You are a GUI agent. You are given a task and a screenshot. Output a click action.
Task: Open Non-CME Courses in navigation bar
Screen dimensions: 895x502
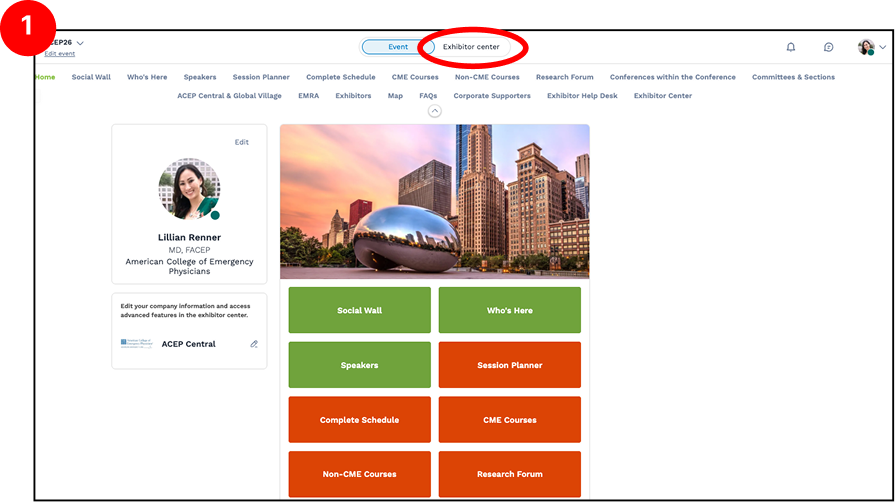click(x=487, y=77)
